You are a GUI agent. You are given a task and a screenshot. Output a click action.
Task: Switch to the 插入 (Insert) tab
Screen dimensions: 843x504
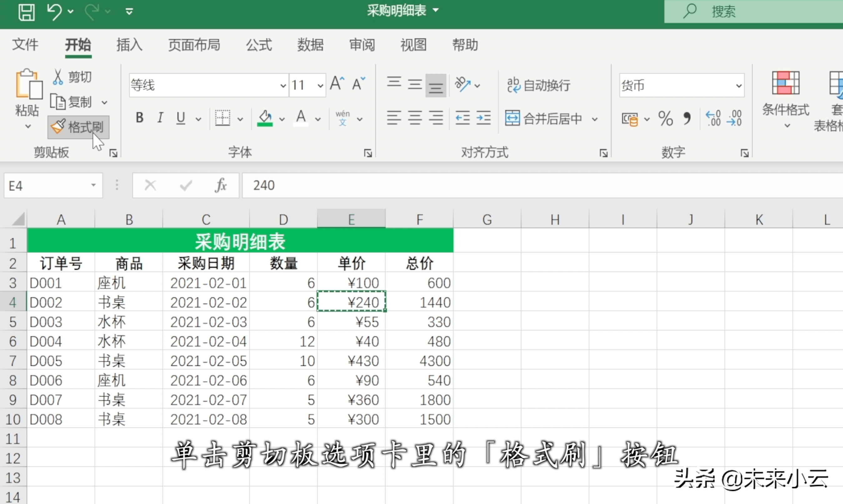[x=129, y=45]
